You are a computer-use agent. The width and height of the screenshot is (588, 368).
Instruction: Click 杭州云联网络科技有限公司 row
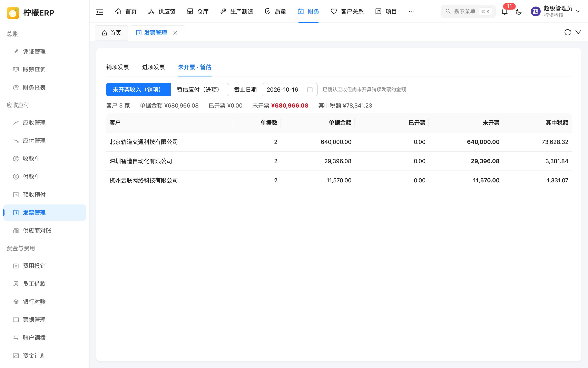pos(339,180)
